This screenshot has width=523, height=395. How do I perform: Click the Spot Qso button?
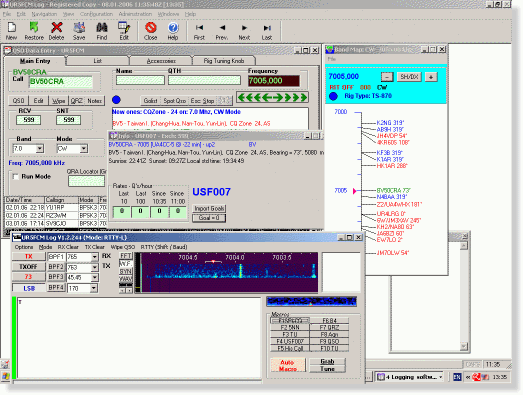(174, 101)
